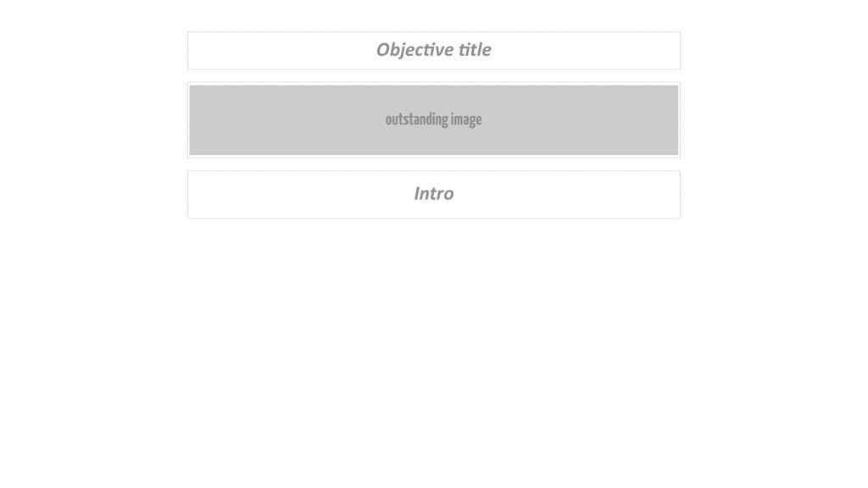Open the outstanding image block
The width and height of the screenshot is (868, 488).
click(433, 120)
